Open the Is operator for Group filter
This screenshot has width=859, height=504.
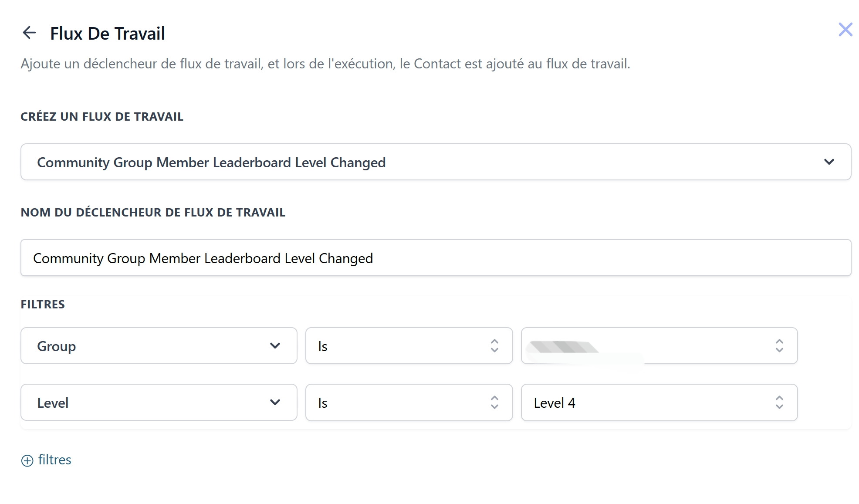[x=409, y=346]
